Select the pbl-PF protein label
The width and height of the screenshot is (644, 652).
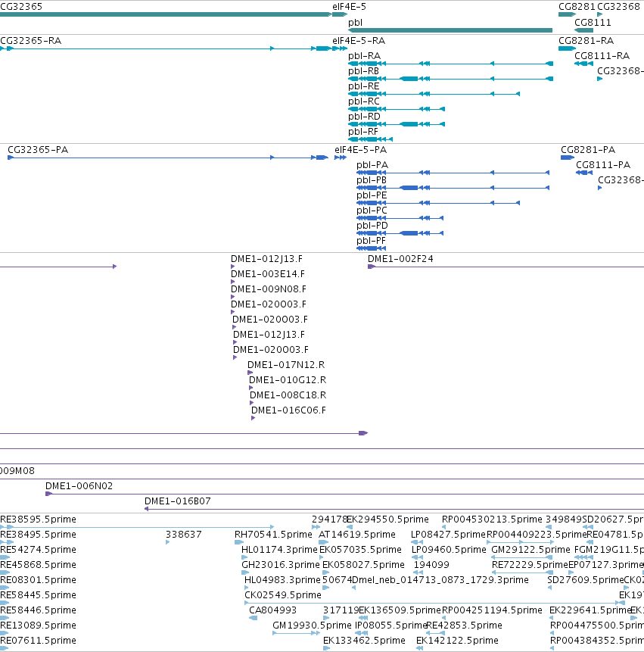(371, 241)
